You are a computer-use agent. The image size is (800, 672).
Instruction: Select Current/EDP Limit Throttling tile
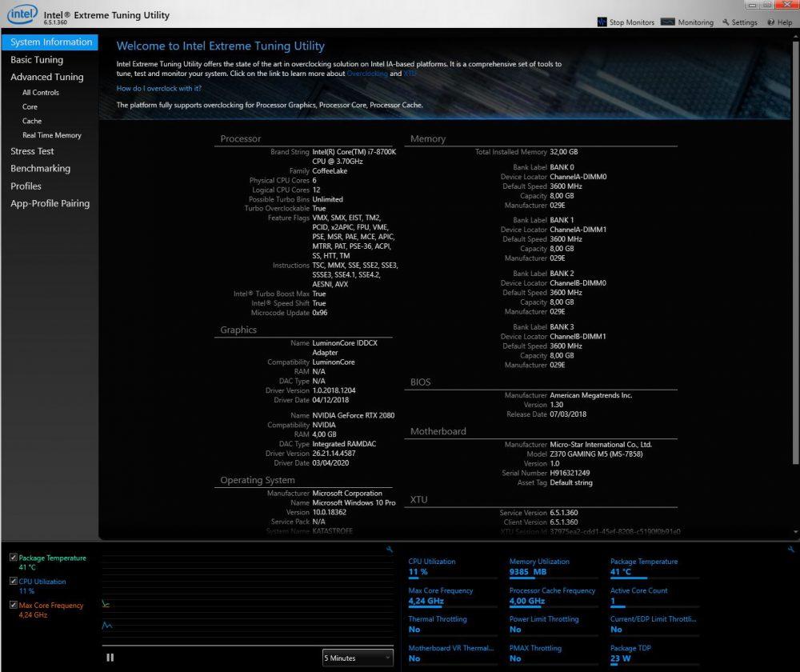click(x=654, y=625)
